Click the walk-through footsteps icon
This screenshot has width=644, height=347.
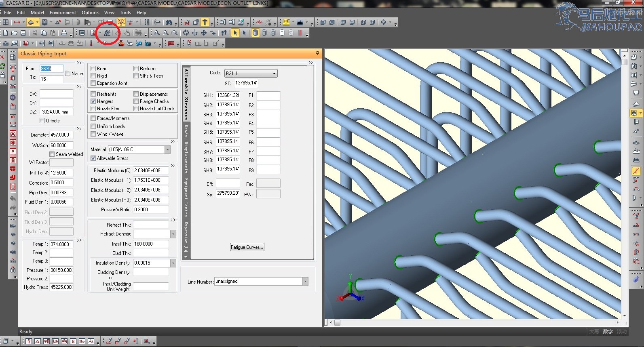224,33
